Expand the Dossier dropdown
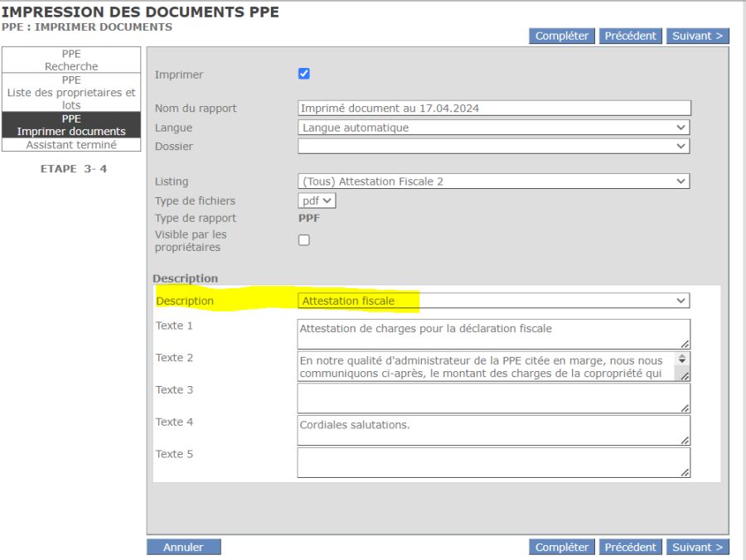 (493, 146)
